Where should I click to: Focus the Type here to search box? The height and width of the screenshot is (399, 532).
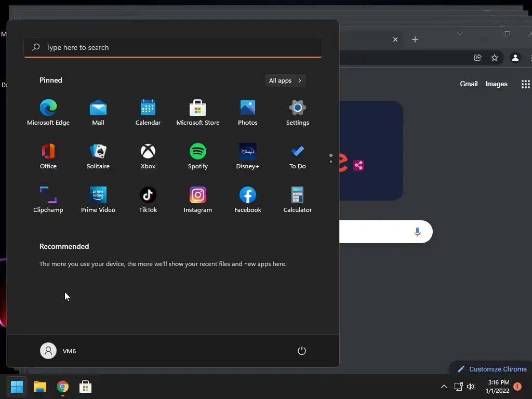point(173,47)
